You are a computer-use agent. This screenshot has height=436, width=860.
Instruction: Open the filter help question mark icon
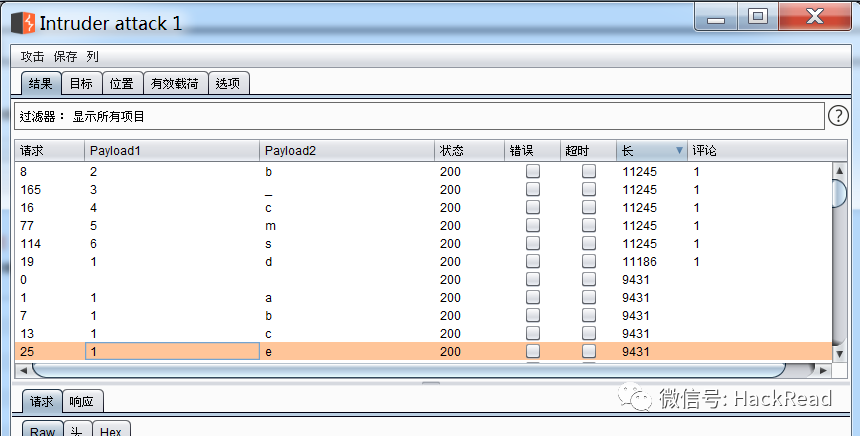[x=838, y=116]
